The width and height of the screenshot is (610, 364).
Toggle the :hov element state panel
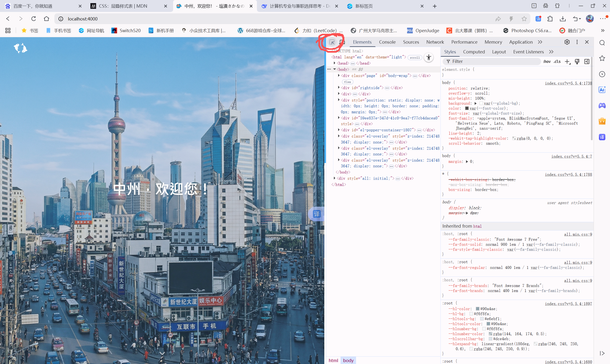pyautogui.click(x=547, y=62)
